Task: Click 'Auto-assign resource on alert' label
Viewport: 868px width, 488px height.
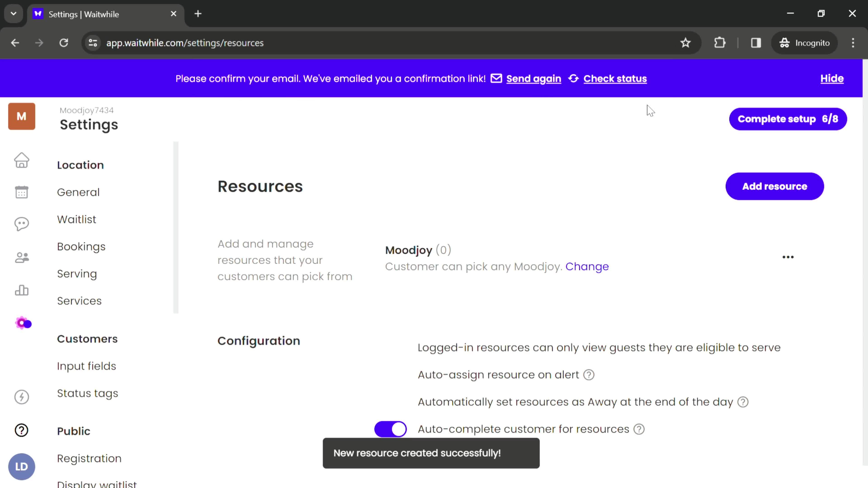Action: coord(498,375)
